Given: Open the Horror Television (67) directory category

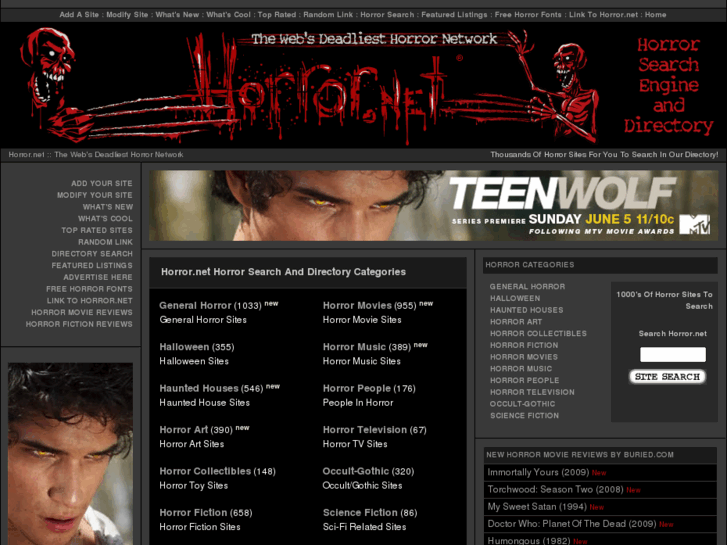Looking at the screenshot, I should [x=364, y=430].
